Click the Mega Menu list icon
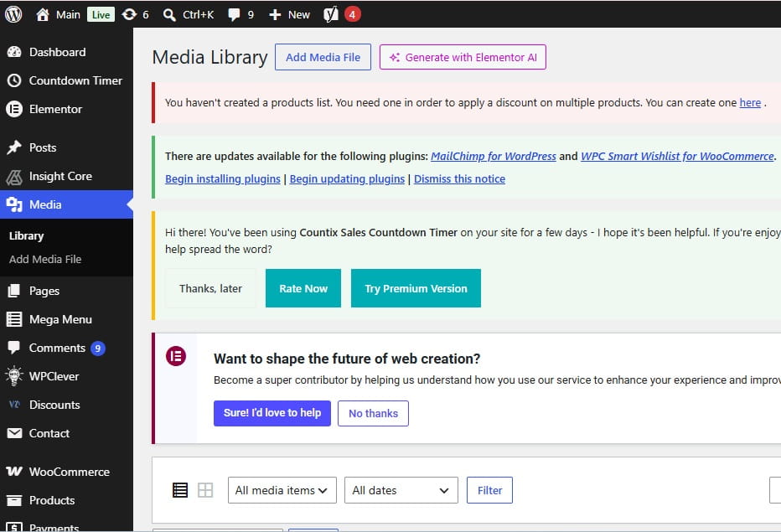Image resolution: width=781 pixels, height=532 pixels. (14, 319)
